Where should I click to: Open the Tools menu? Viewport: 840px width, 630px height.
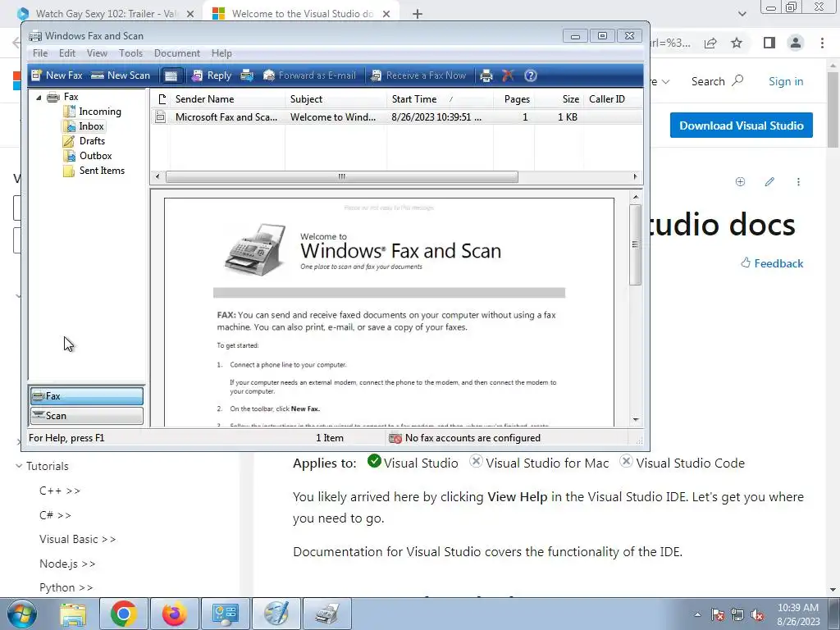[x=130, y=53]
